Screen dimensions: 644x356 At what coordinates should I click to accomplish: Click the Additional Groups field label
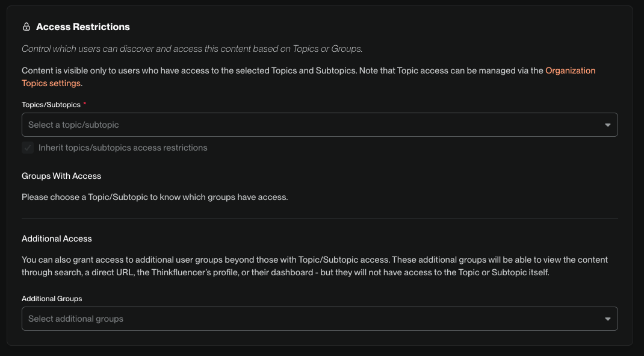pyautogui.click(x=52, y=299)
